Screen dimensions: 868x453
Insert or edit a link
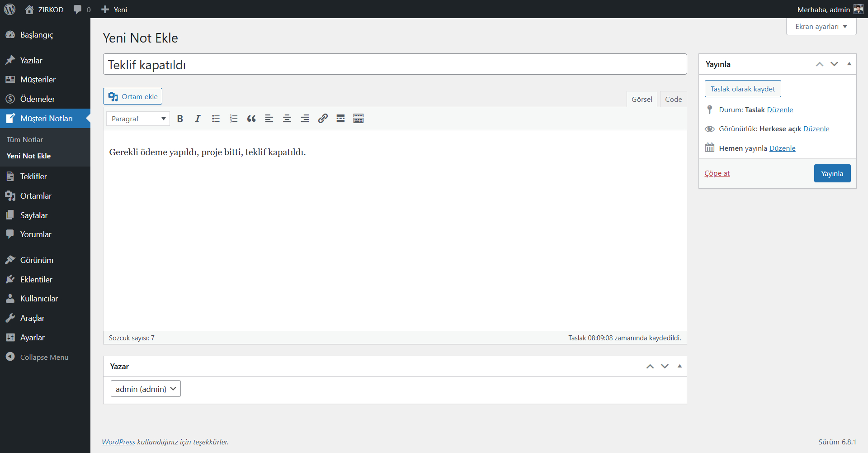322,119
